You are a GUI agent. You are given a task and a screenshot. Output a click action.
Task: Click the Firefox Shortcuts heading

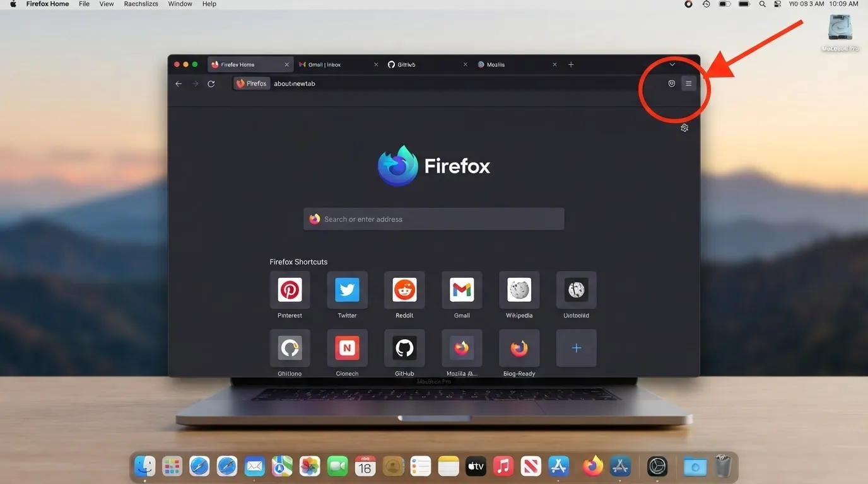point(298,262)
